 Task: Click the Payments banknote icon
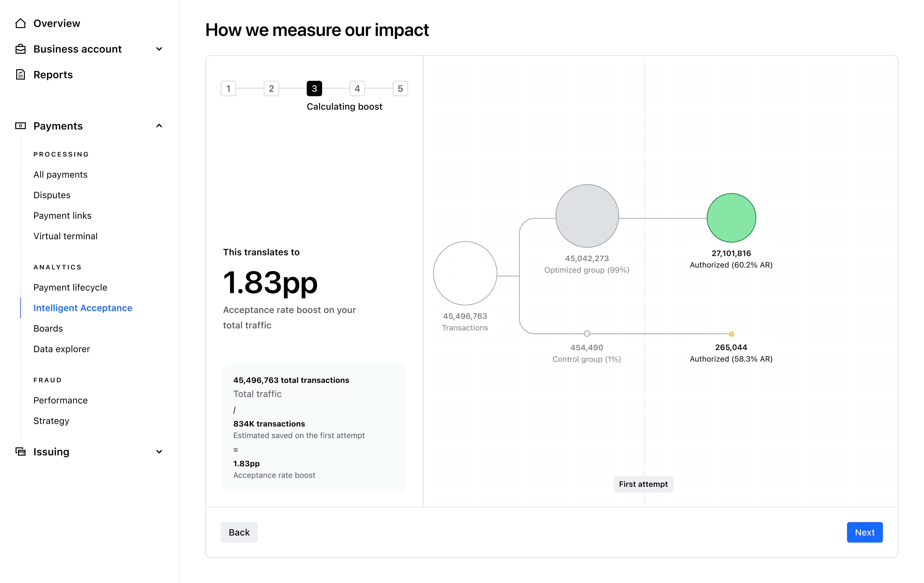(20, 126)
